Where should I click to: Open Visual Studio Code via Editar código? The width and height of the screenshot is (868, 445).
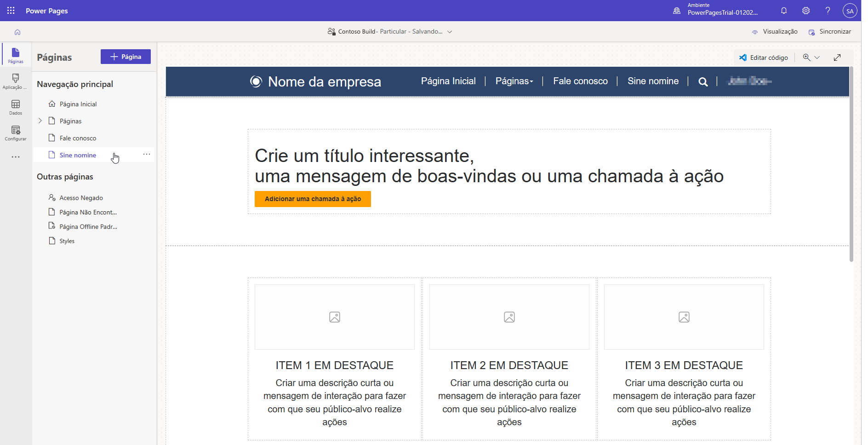point(763,57)
